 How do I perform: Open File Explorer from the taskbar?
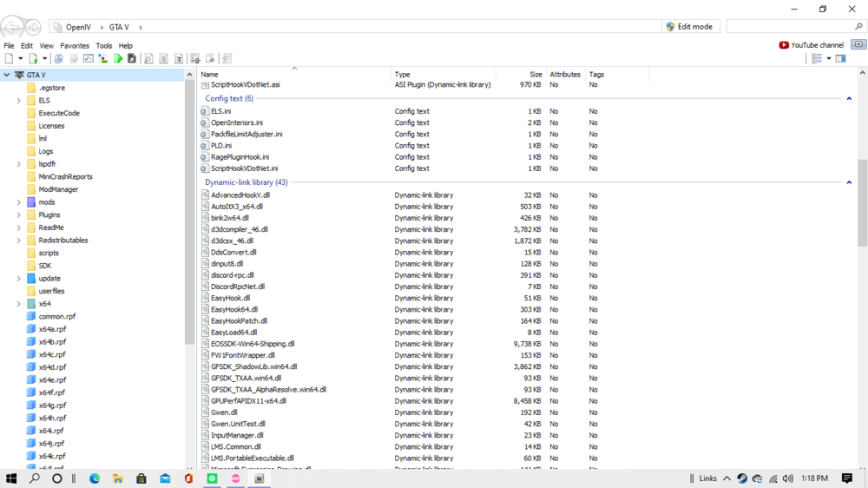pos(118,478)
